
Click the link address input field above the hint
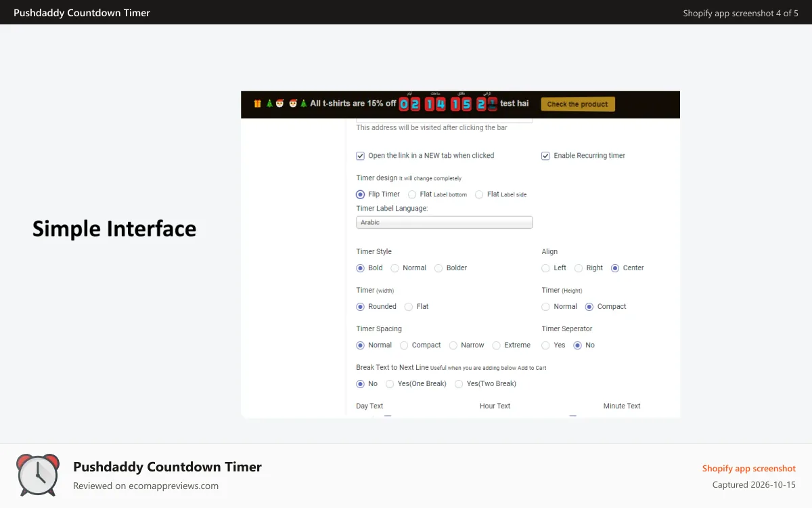pos(445,121)
